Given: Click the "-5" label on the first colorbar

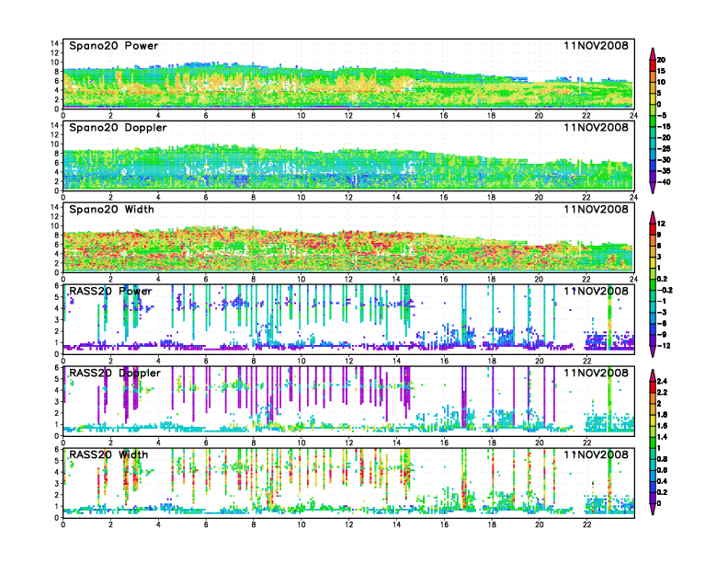Looking at the screenshot, I should pyautogui.click(x=661, y=116).
